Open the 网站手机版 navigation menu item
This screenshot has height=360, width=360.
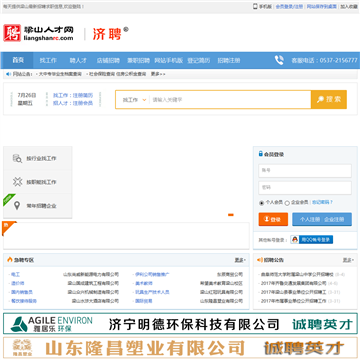pyautogui.click(x=169, y=61)
